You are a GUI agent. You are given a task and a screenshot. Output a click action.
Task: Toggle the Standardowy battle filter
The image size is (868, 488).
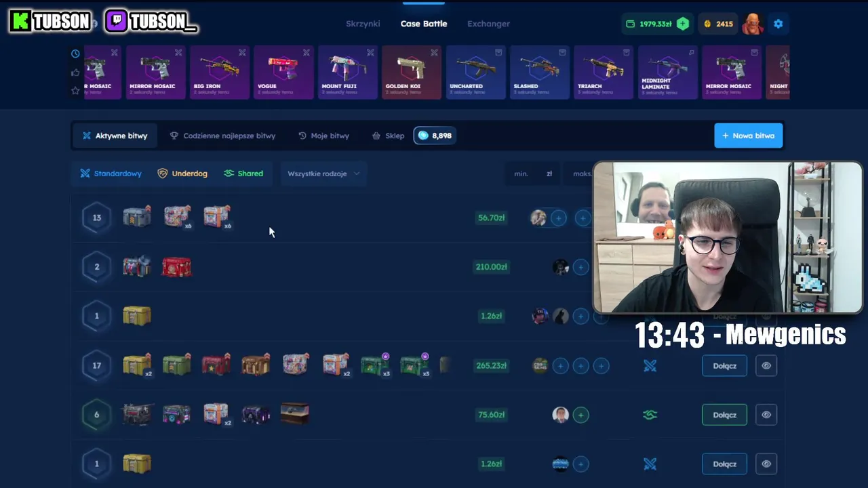111,174
